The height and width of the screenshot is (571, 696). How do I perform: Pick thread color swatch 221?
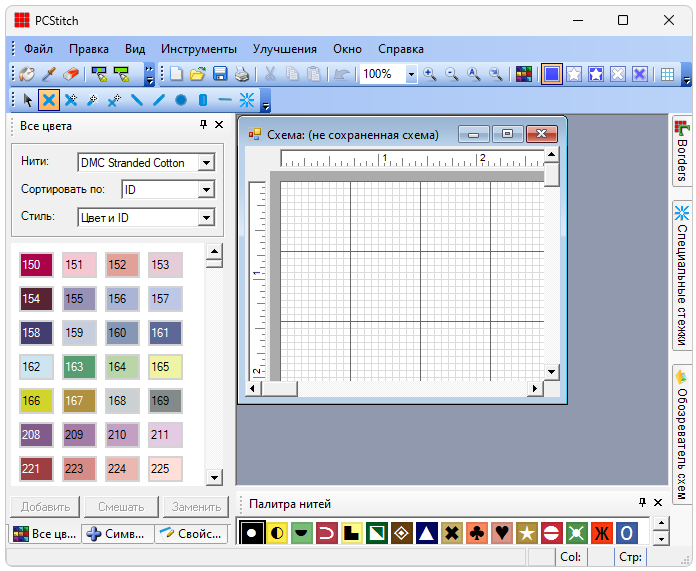coord(36,469)
